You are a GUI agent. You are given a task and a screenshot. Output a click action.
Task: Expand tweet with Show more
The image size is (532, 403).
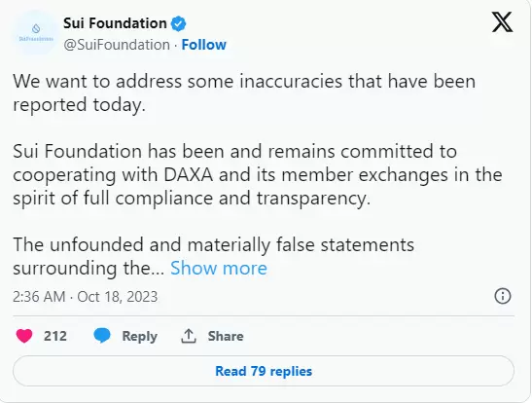coord(219,268)
